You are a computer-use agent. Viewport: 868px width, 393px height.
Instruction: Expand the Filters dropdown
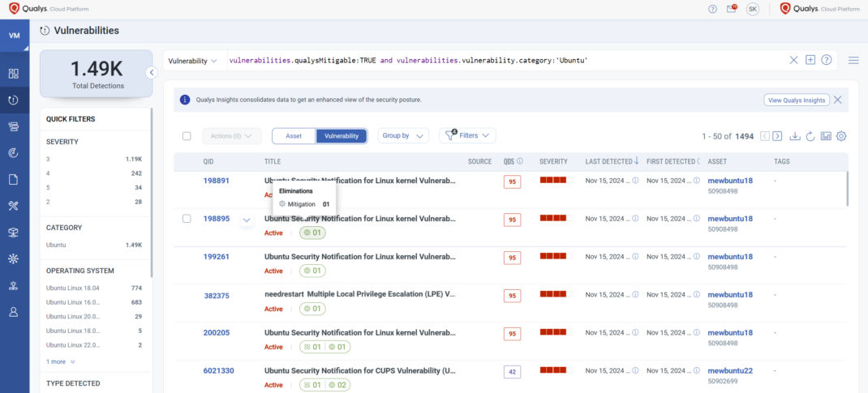click(468, 136)
